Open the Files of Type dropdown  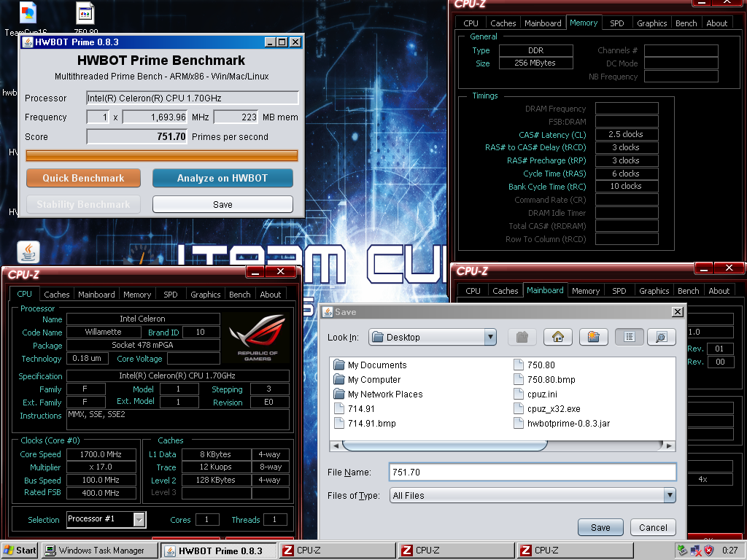(x=670, y=495)
